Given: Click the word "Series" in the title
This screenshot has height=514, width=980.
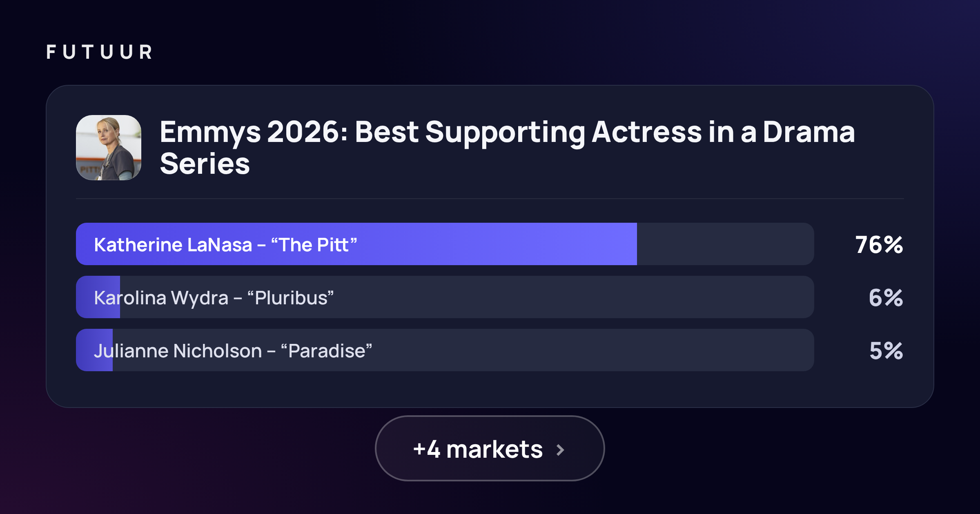Looking at the screenshot, I should 205,164.
